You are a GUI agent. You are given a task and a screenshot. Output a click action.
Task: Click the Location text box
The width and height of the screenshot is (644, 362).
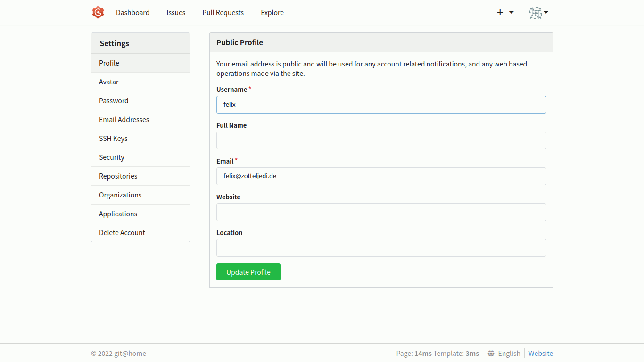(x=381, y=248)
